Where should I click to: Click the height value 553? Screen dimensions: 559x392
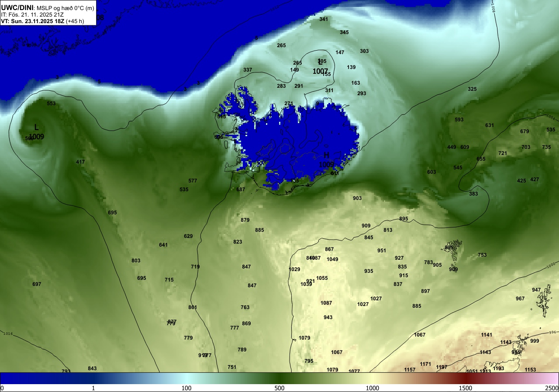pyautogui.click(x=51, y=103)
